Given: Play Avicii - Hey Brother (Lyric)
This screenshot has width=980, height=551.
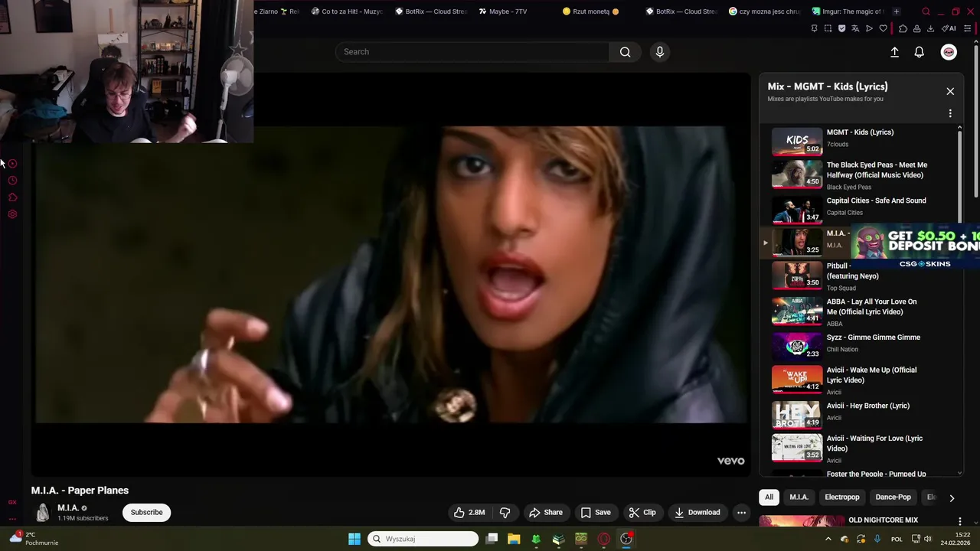Looking at the screenshot, I should [x=859, y=414].
